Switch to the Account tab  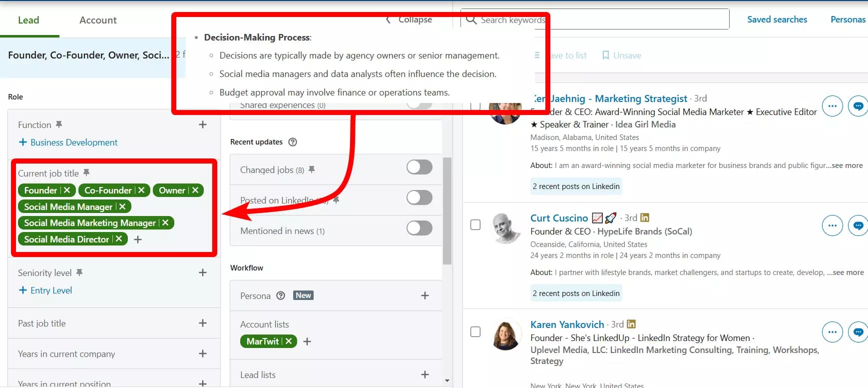pyautogui.click(x=98, y=20)
